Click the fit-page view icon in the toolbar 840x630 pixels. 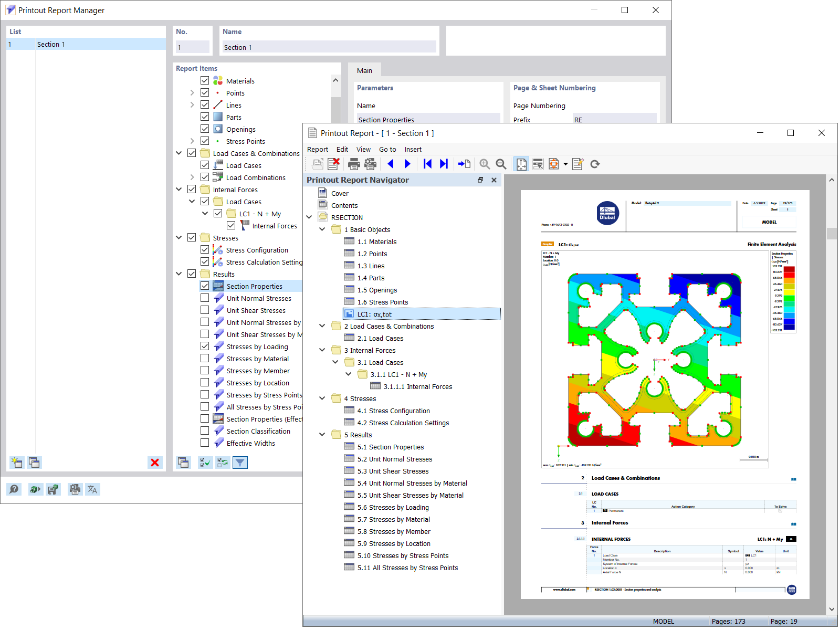pos(521,164)
